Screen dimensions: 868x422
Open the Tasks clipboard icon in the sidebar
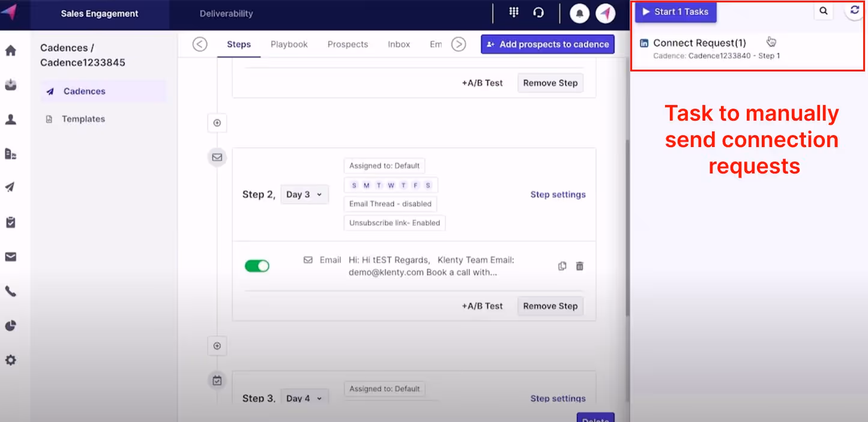pyautogui.click(x=11, y=222)
